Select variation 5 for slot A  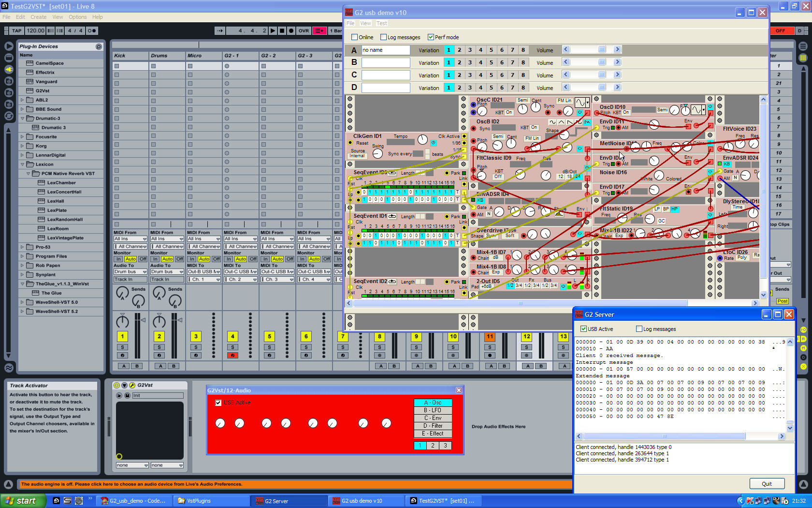491,50
